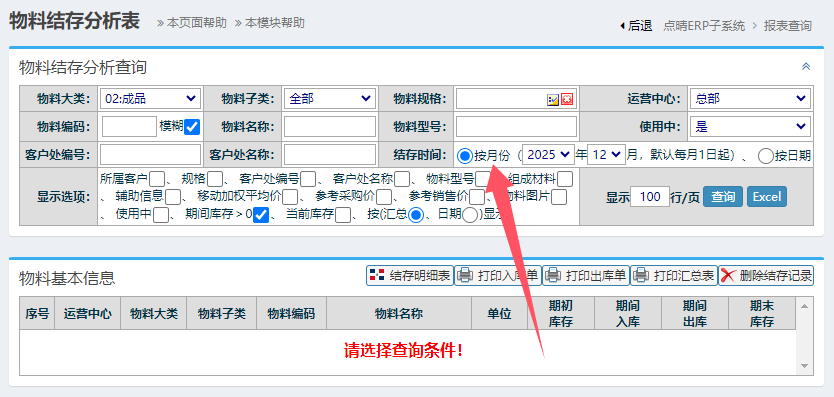Select the 按日期 radio button
The height and width of the screenshot is (397, 834).
tap(765, 156)
